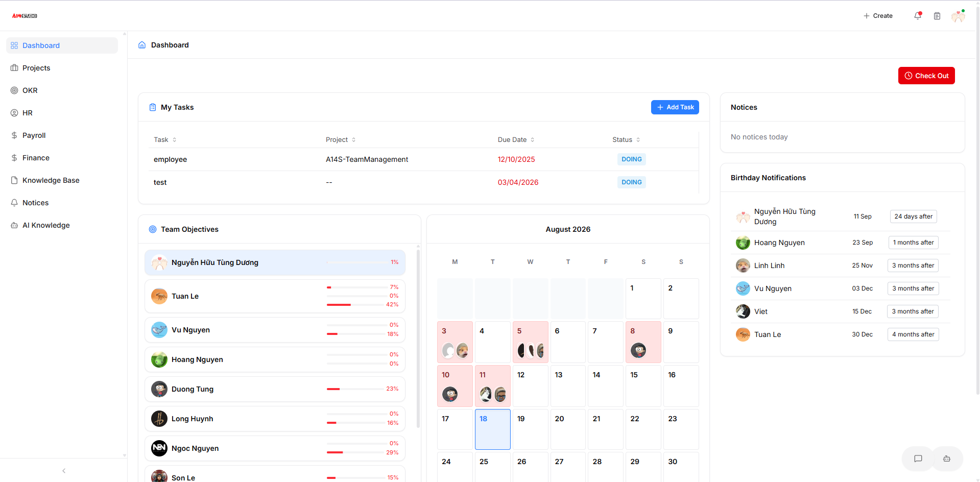Open the Dashboard sidebar item

[x=62, y=45]
